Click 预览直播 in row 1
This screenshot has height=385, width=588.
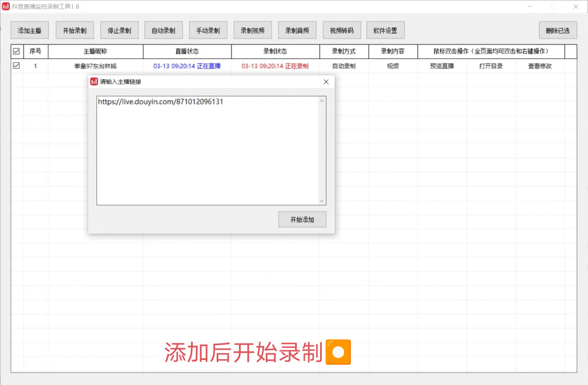pos(442,66)
